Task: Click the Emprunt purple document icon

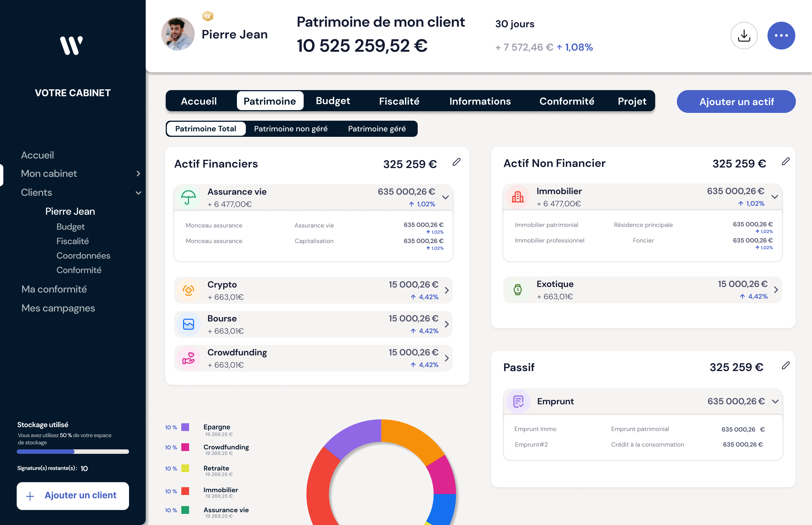Action: click(x=518, y=401)
